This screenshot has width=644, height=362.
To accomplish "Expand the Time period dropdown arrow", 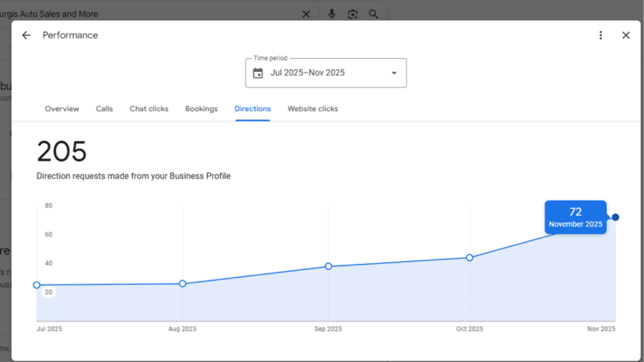I will [x=394, y=73].
